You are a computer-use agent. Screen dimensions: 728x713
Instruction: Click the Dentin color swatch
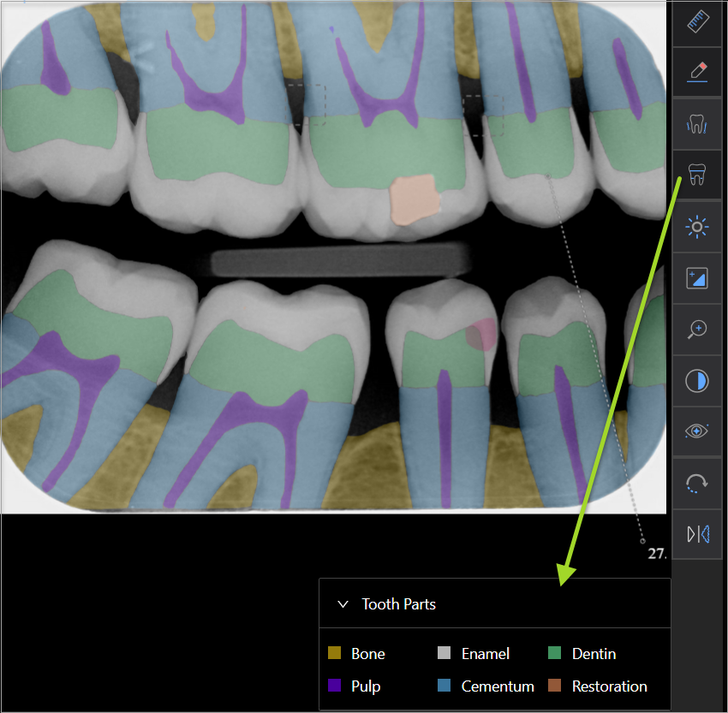(554, 653)
